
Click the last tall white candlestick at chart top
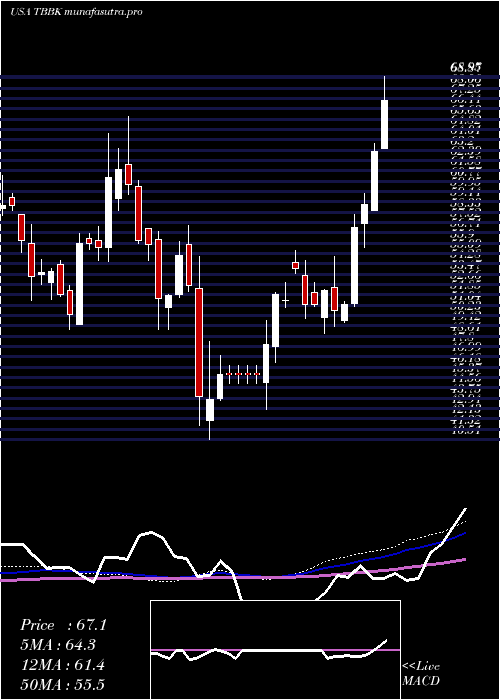point(384,124)
